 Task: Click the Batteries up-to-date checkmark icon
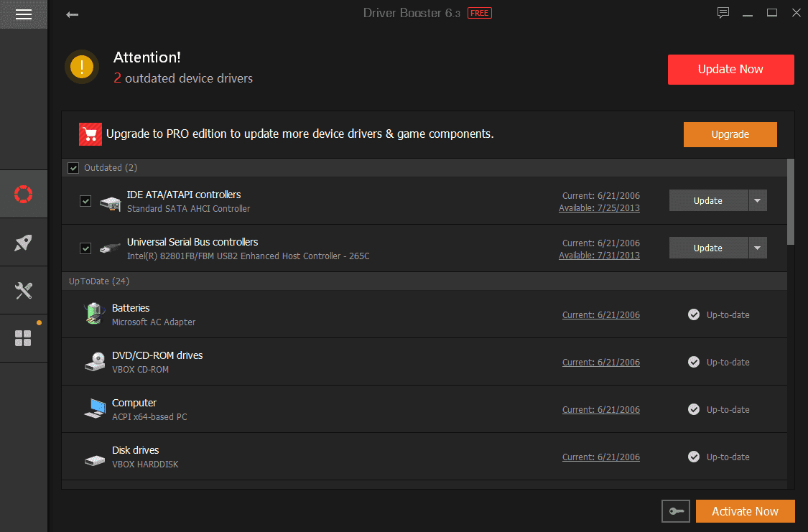pyautogui.click(x=694, y=314)
